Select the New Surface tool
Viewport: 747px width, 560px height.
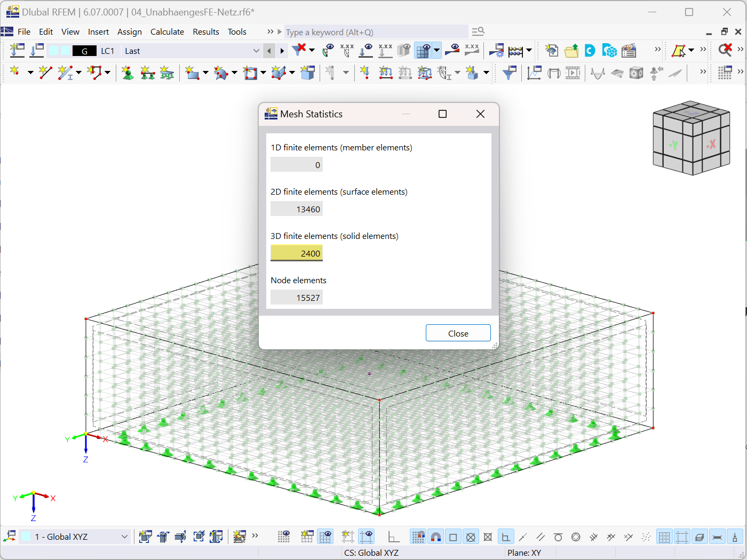192,73
